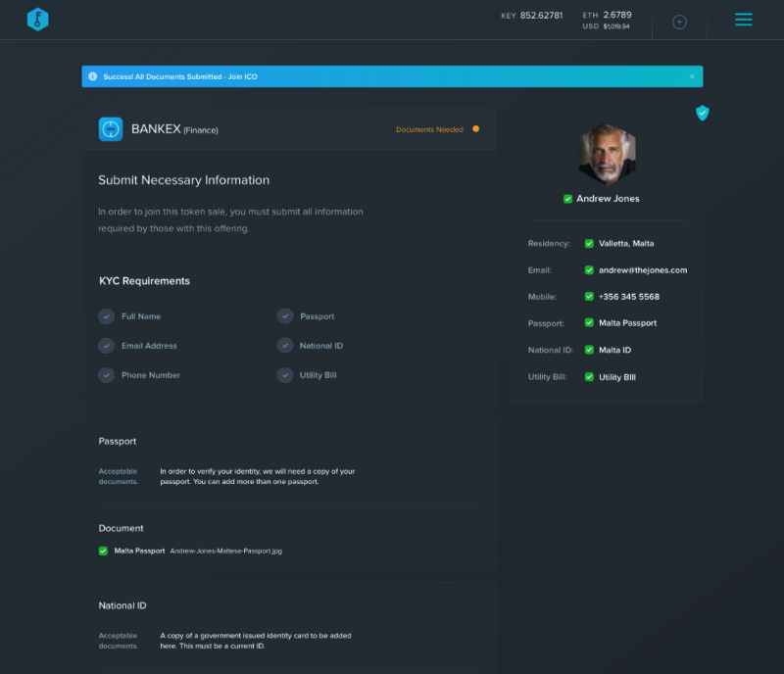This screenshot has height=674, width=784.
Task: Click the info icon in success banner
Action: tap(92, 76)
